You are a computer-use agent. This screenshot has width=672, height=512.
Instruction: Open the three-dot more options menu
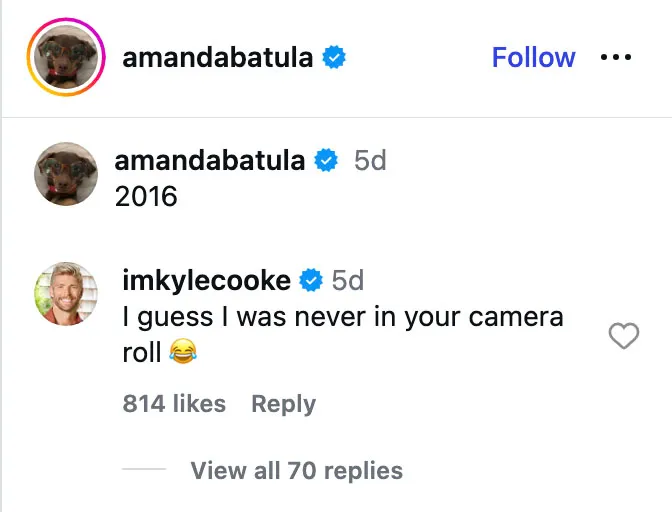(x=616, y=58)
